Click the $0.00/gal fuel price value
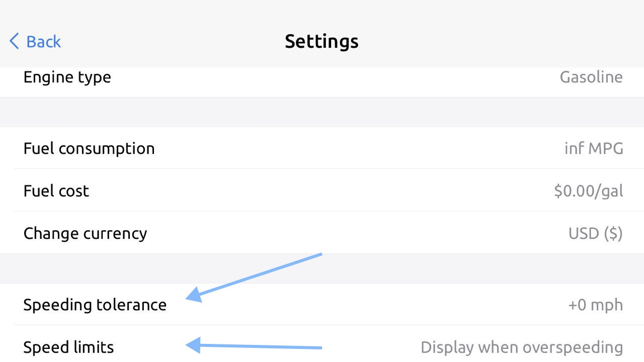 coord(588,191)
